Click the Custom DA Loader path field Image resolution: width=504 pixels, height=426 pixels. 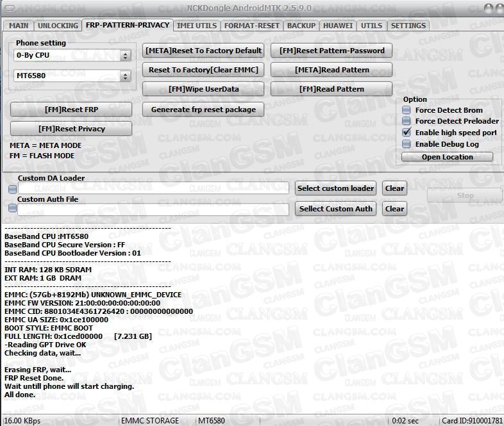click(x=154, y=188)
